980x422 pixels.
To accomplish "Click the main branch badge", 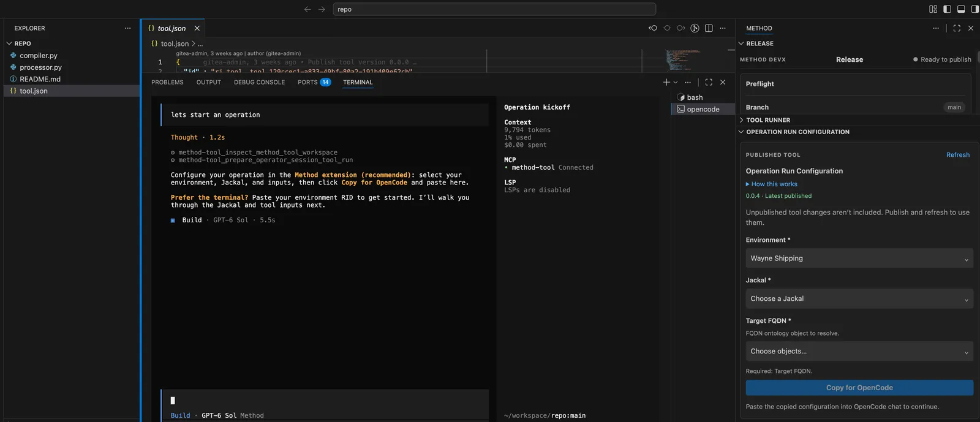I will (954, 107).
